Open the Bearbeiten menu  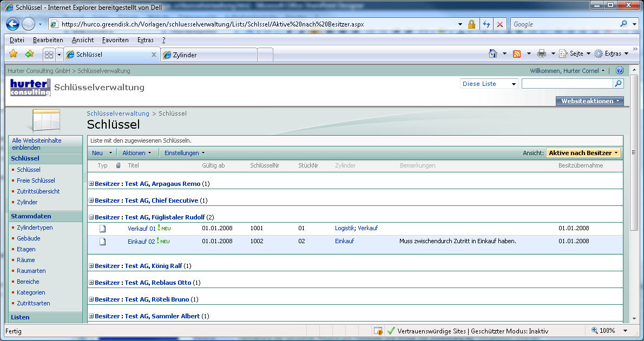point(48,40)
